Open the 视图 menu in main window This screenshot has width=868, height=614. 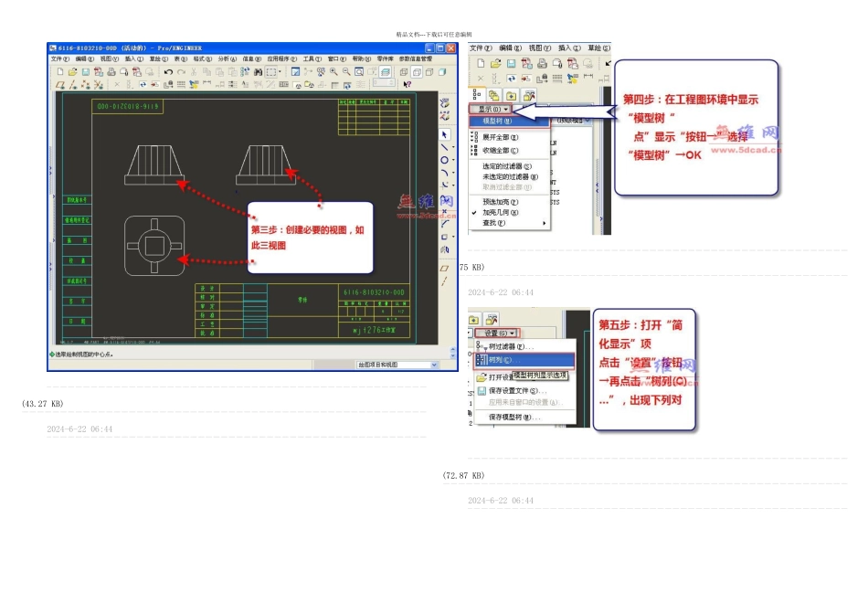pyautogui.click(x=109, y=59)
